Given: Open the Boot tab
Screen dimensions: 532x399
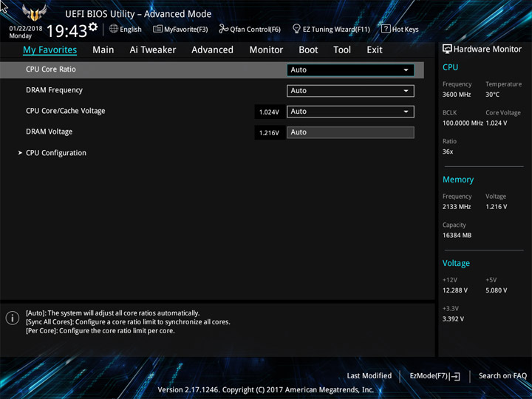Looking at the screenshot, I should 308,50.
